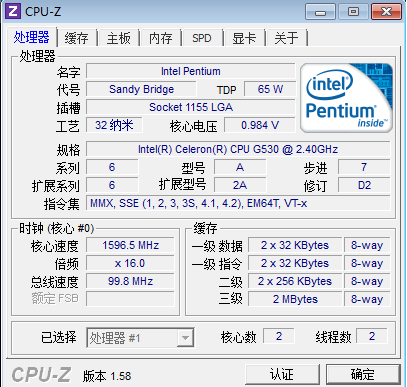
Task: Click the Socket 1155 LGA value
Action: click(191, 107)
